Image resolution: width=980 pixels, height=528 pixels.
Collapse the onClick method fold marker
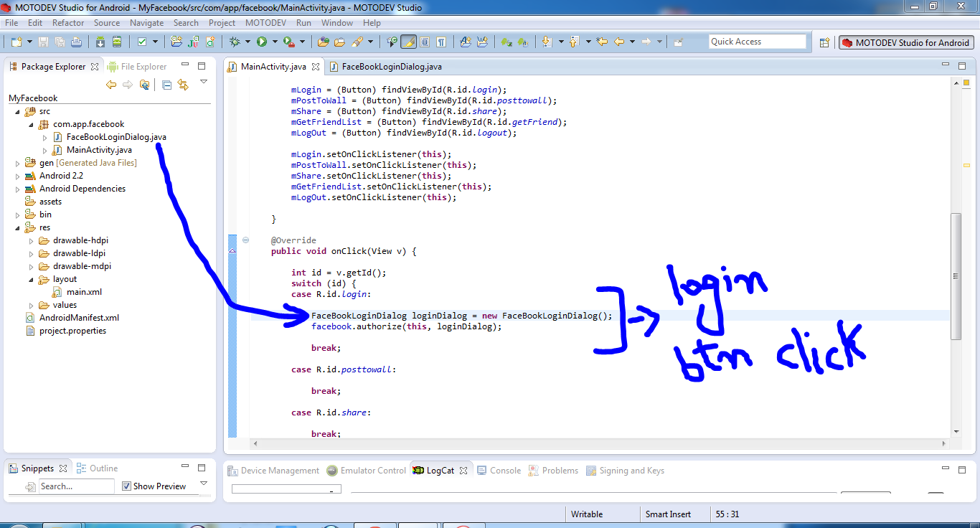pos(246,240)
